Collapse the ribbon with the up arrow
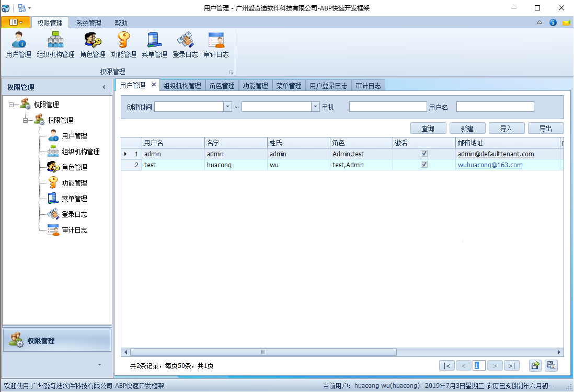 (539, 22)
